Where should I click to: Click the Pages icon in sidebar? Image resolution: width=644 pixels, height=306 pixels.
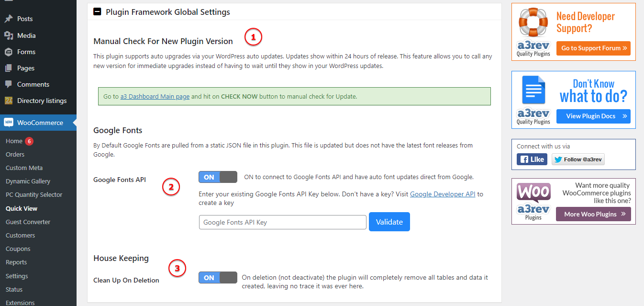coord(9,68)
